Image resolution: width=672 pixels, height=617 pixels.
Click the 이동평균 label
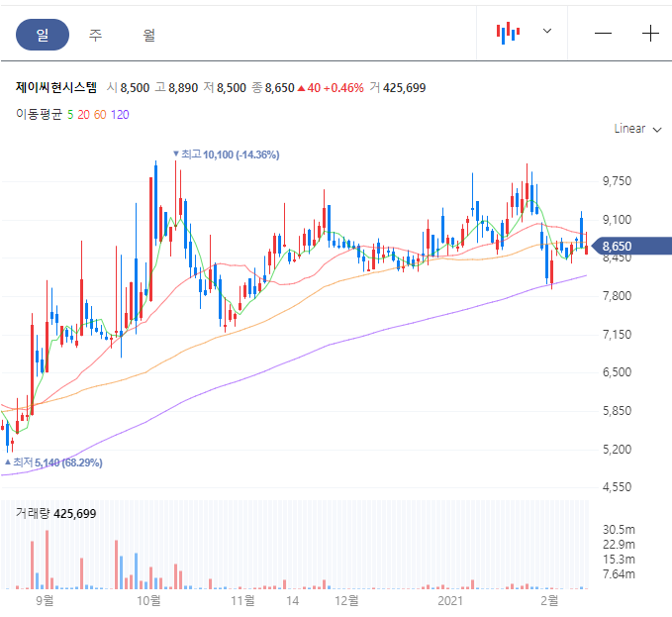[x=40, y=114]
